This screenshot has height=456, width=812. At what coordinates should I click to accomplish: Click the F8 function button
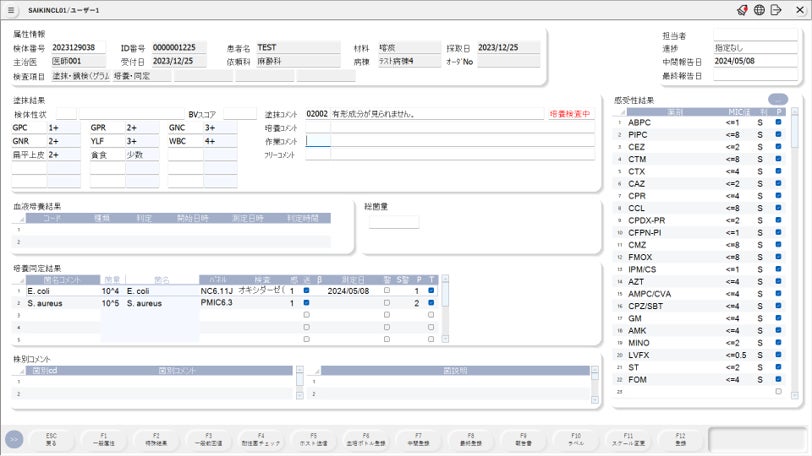click(x=471, y=439)
